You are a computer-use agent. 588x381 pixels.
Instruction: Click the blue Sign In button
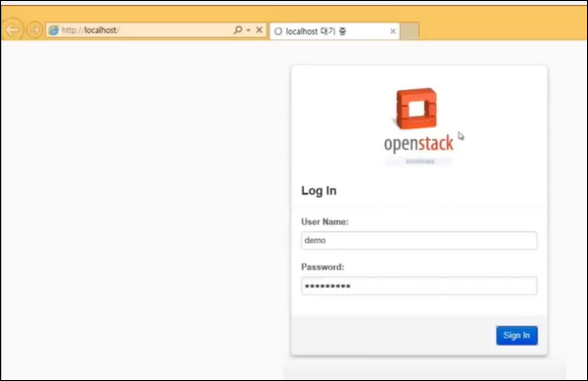tap(516, 335)
